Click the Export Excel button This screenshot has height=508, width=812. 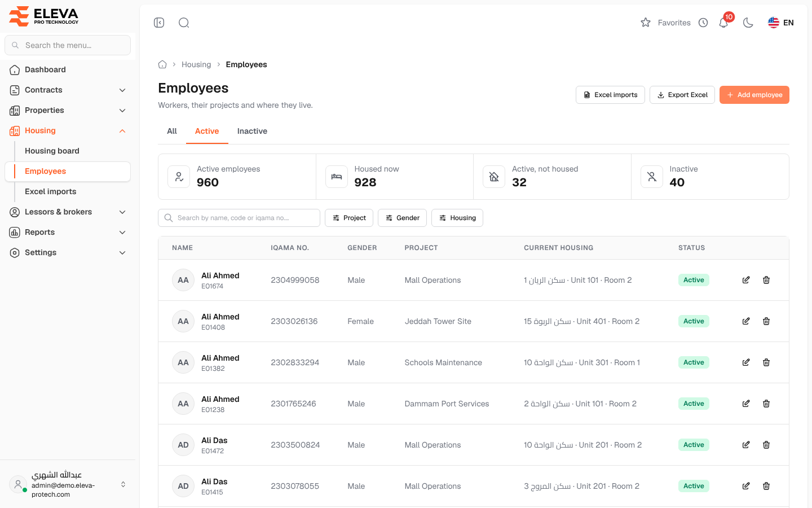coord(682,95)
